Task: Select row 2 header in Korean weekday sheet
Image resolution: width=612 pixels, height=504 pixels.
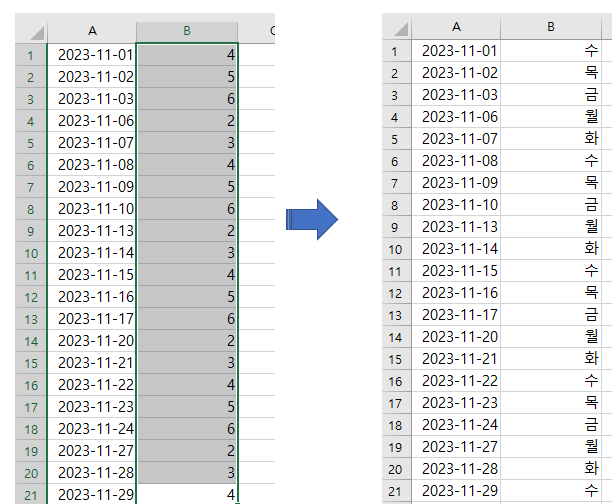Action: (x=397, y=73)
